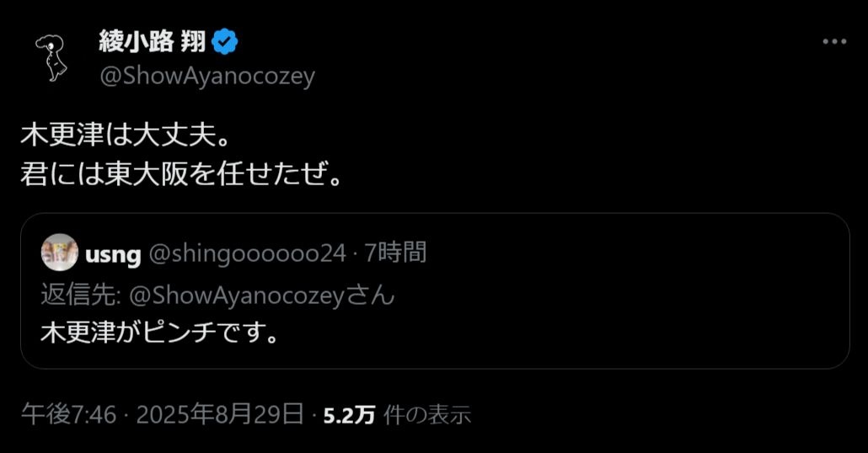Open the @ShowAyanocozey handle under the name
868x453 pixels.
[x=207, y=76]
